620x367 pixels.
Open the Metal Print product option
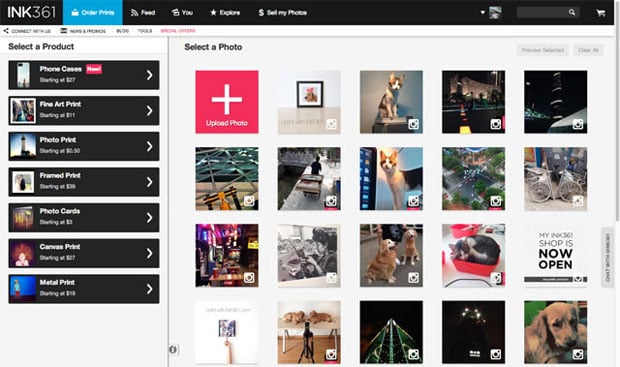point(84,289)
